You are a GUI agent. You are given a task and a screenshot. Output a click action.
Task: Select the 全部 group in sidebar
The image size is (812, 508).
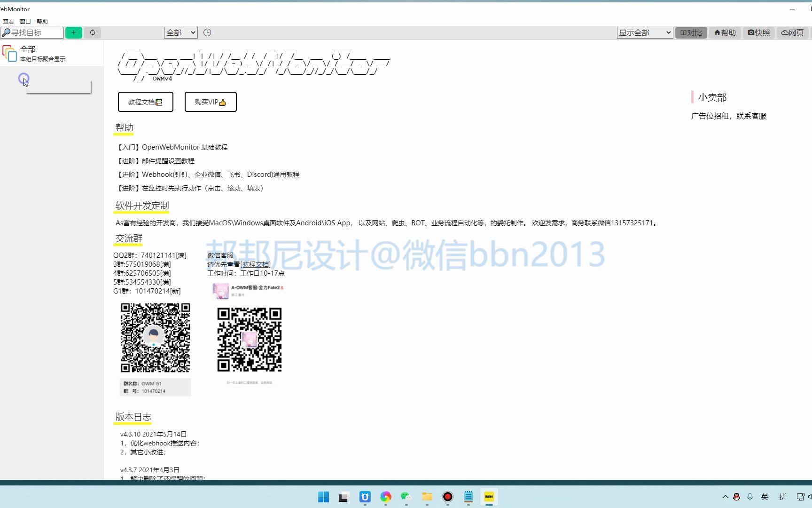coord(52,53)
